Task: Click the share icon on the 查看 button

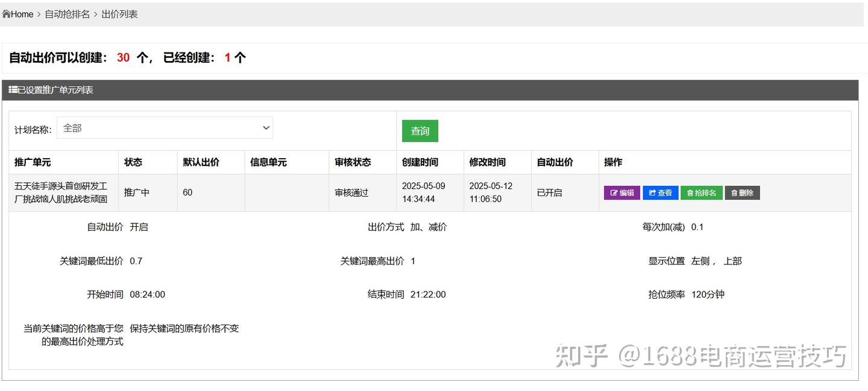Action: [x=652, y=193]
